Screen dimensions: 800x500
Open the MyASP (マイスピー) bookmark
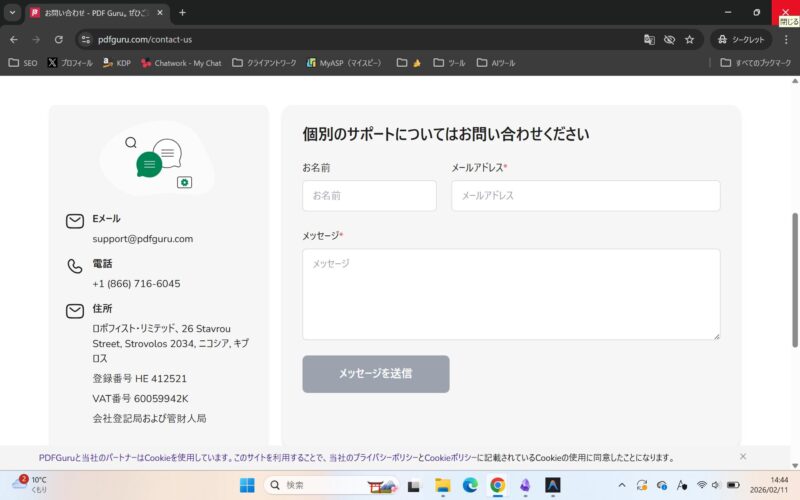point(343,62)
